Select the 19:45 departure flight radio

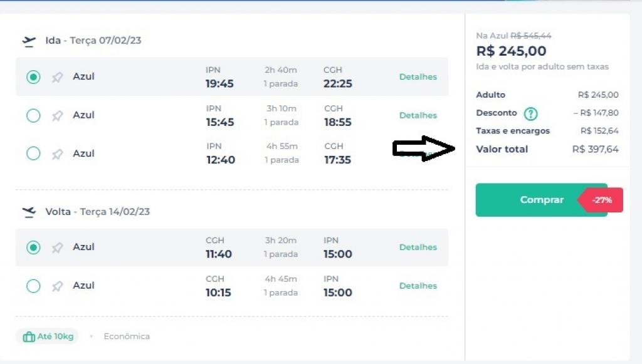point(33,77)
